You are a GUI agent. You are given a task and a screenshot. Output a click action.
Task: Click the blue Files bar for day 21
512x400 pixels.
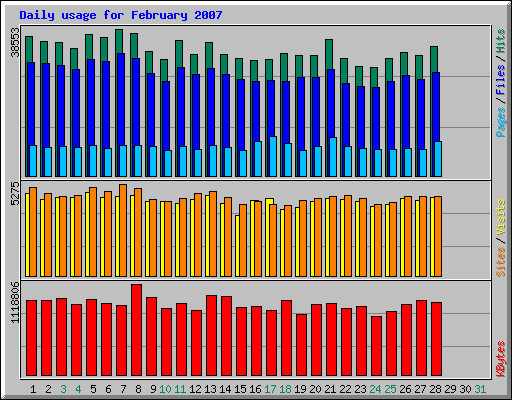331,103
